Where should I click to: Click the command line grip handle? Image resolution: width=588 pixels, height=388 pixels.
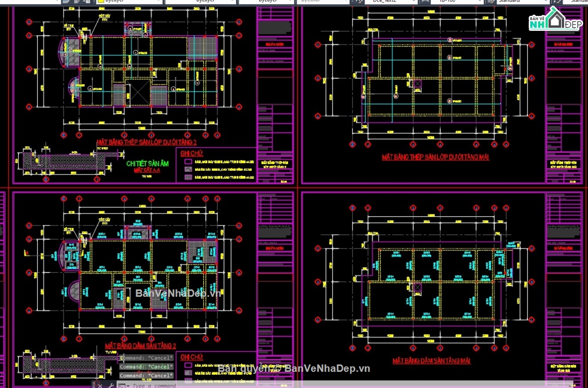(x=93, y=385)
